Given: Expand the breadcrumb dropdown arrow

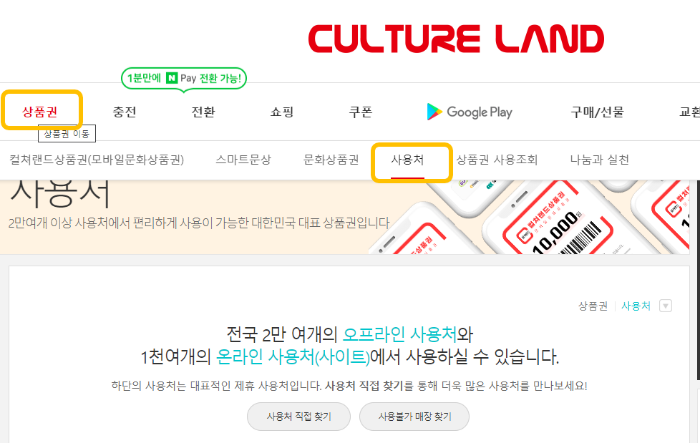Looking at the screenshot, I should tap(666, 306).
